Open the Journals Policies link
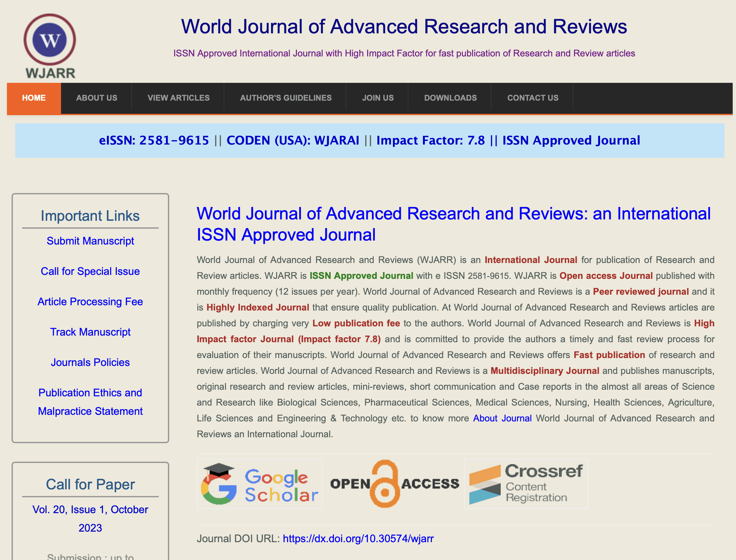 click(90, 362)
